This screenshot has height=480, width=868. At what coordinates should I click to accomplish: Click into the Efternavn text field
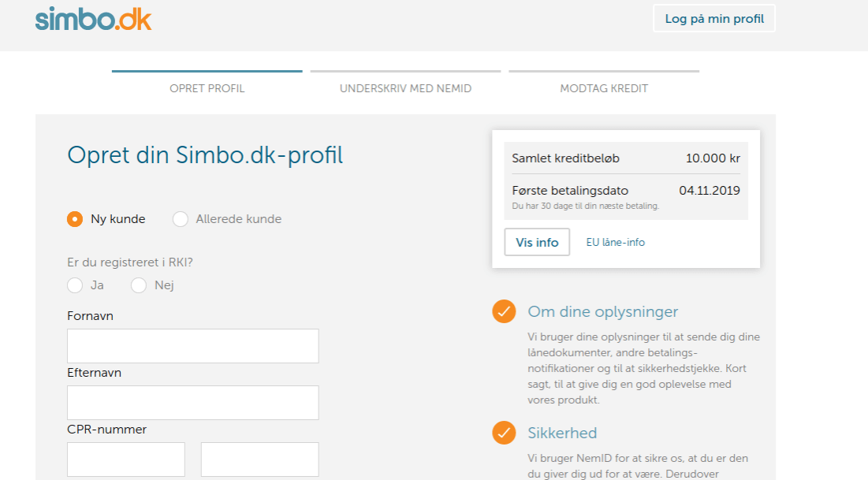pos(192,403)
